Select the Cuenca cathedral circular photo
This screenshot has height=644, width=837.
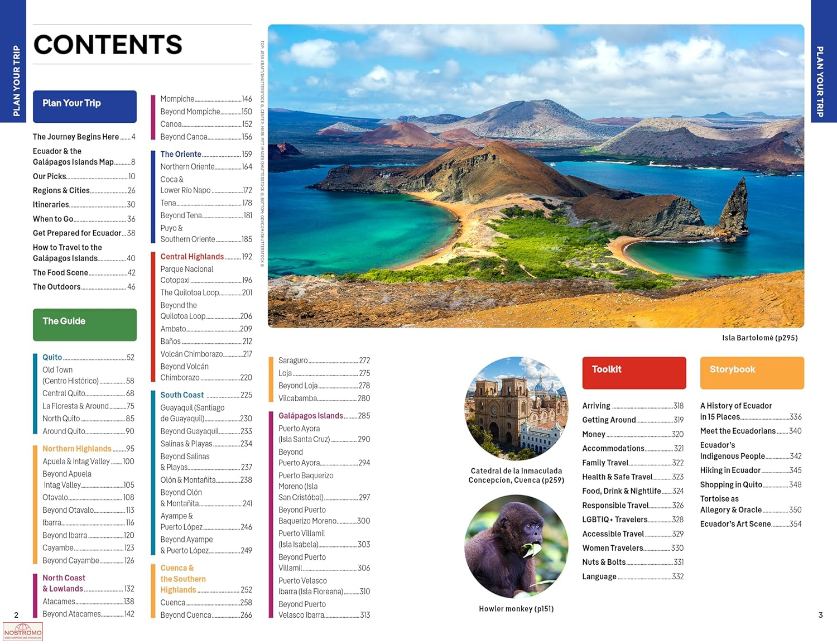[x=516, y=408]
